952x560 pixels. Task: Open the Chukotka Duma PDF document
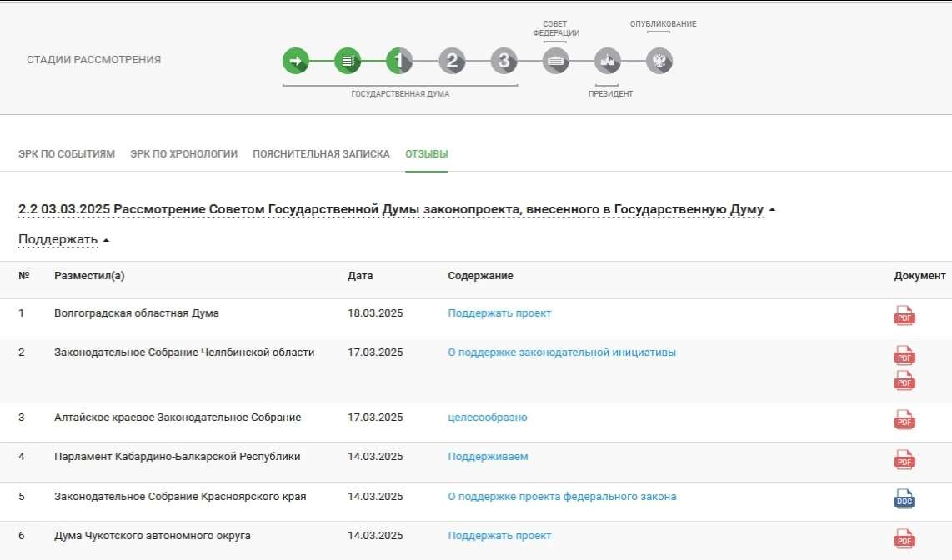click(x=904, y=539)
